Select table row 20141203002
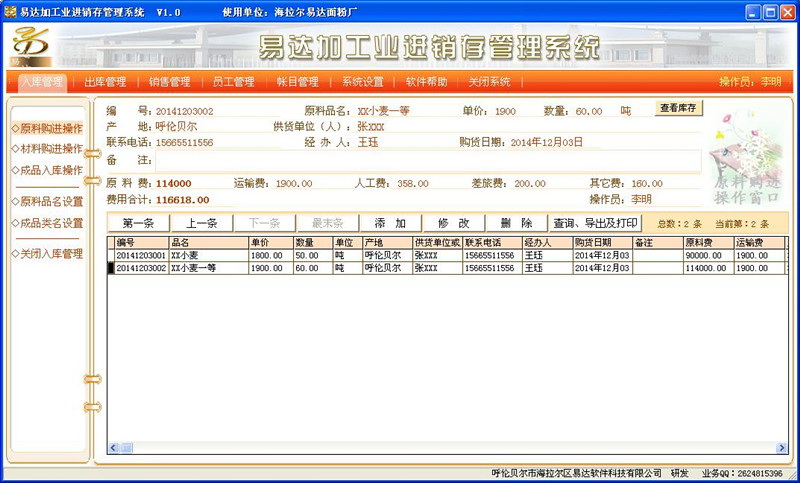Screen dimensions: 800x483 pos(447,268)
